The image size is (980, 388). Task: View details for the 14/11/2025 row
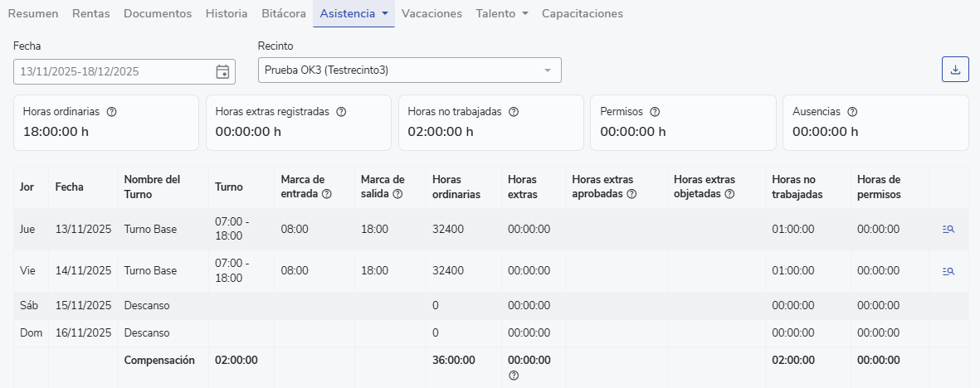[x=948, y=270]
